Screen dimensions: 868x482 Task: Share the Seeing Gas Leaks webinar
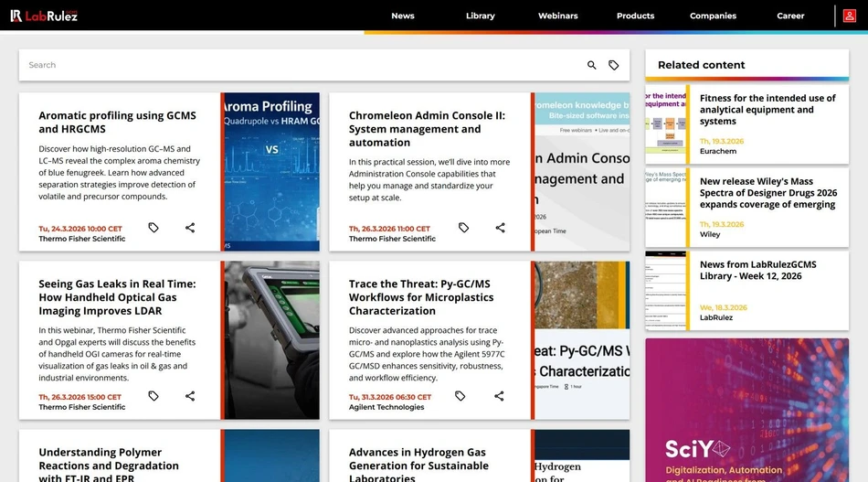190,396
